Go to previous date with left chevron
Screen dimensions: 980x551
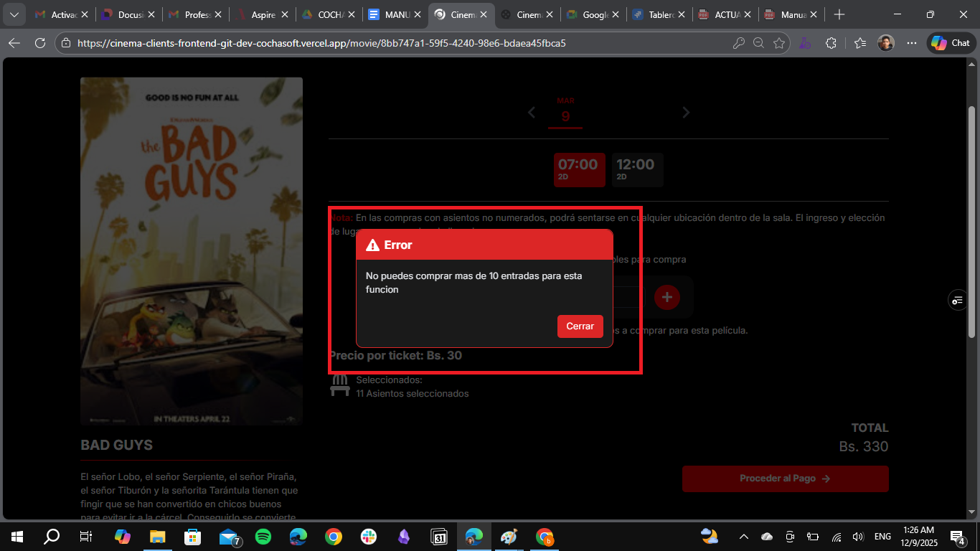pos(532,112)
